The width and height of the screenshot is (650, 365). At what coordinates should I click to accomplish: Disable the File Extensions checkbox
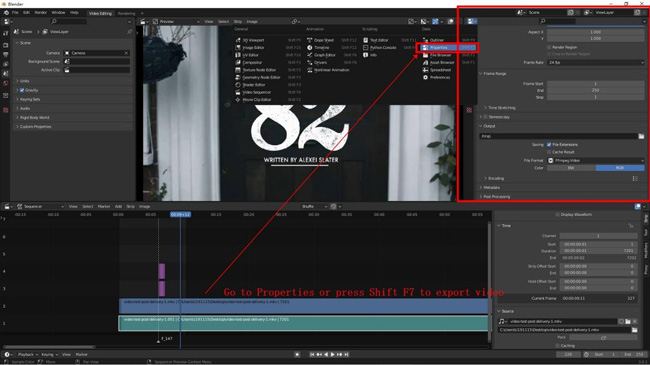549,144
